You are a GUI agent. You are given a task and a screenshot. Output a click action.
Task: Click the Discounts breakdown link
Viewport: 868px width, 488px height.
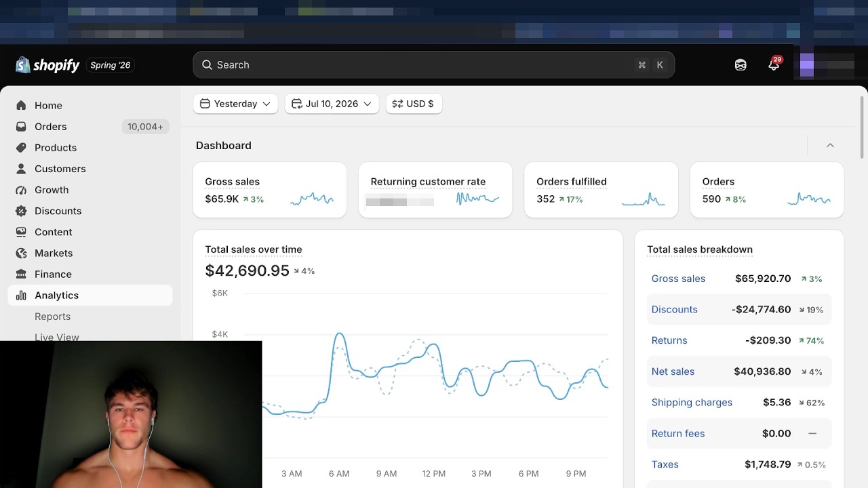(674, 310)
